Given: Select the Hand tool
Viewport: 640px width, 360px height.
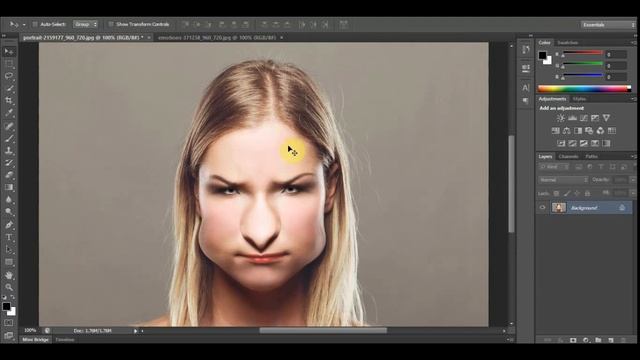Looking at the screenshot, I should click(9, 275).
